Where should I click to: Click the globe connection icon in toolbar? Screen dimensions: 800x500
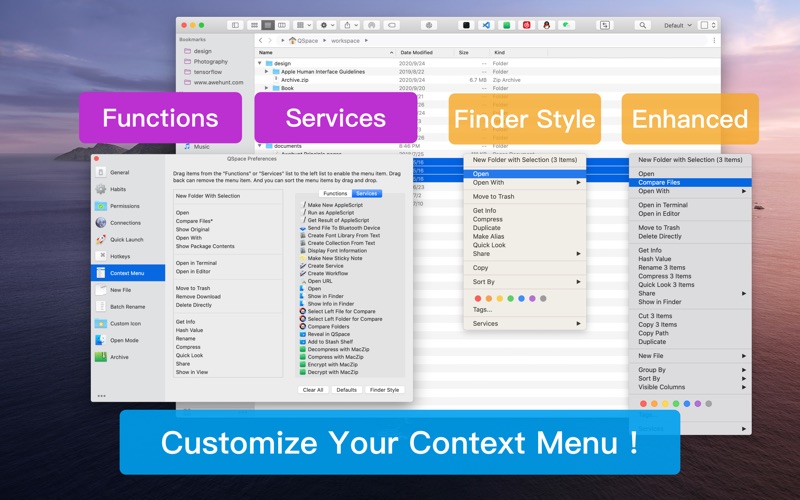pos(429,25)
